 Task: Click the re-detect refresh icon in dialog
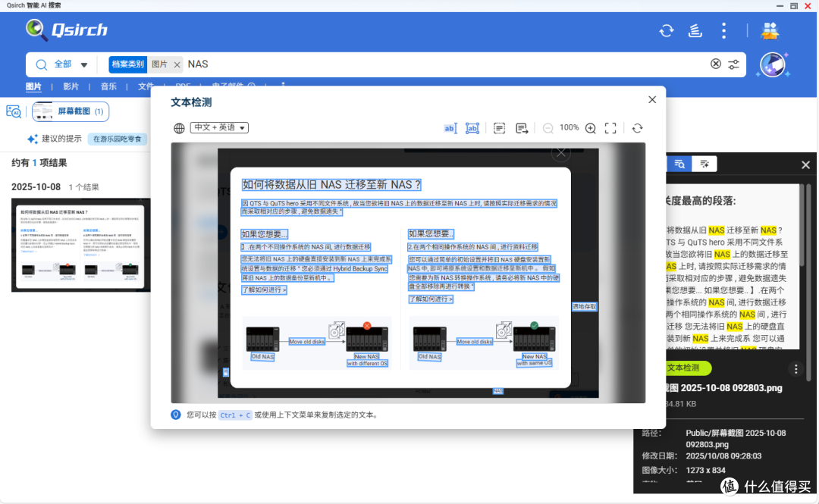coord(637,128)
